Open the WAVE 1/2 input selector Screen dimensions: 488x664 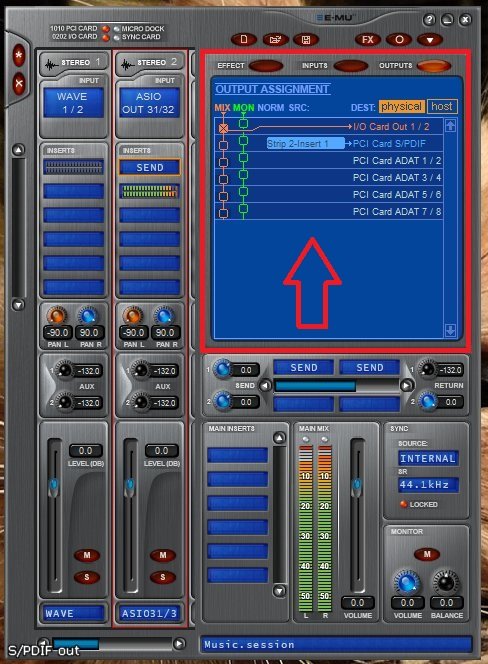pos(73,103)
